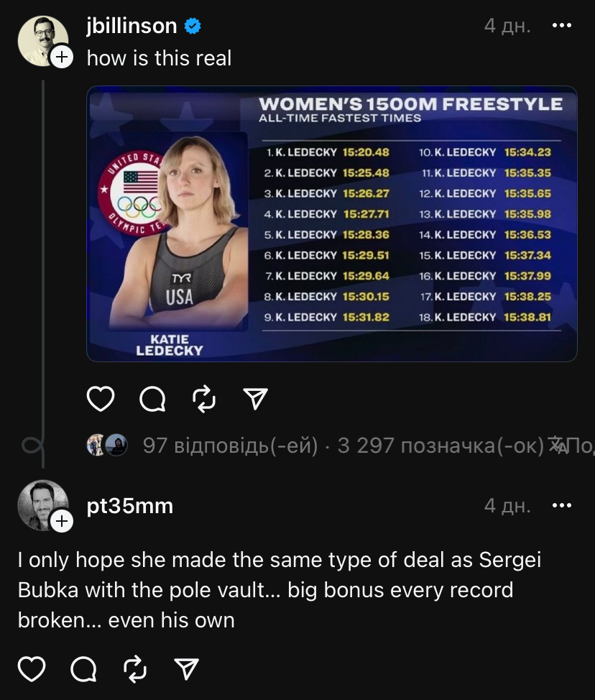
Task: Follow jbillinson using plus badge on avatar
Action: [62, 57]
